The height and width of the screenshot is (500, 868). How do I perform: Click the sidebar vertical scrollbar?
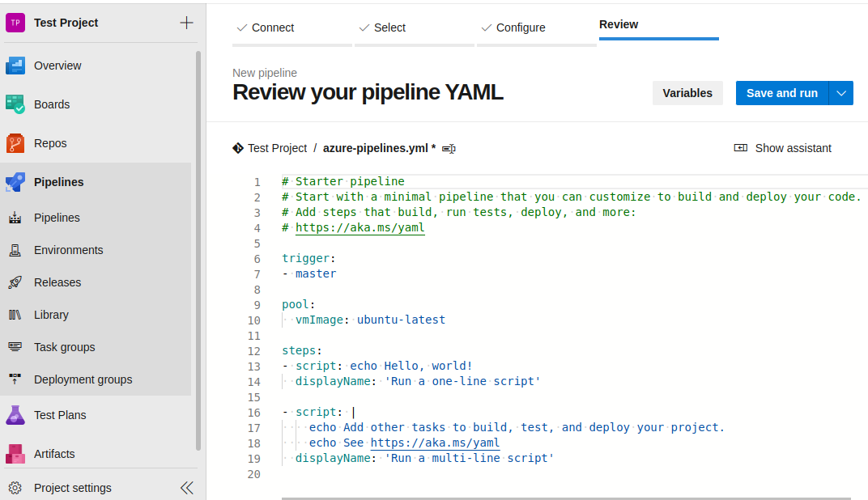198,251
